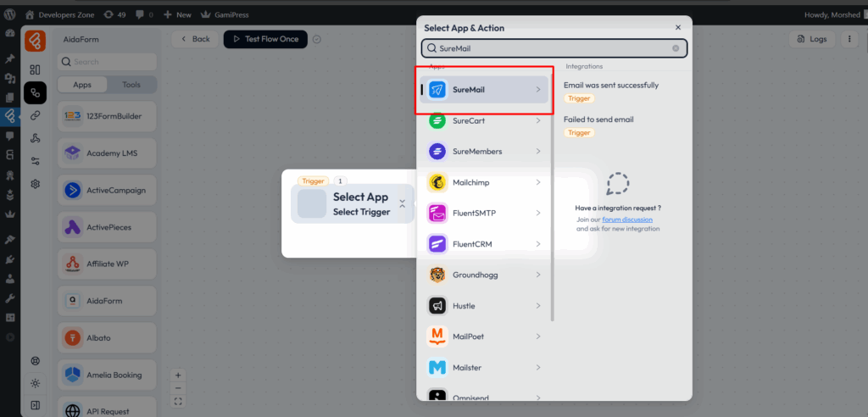Select the Hustle megaphone icon
This screenshot has height=417, width=868.
[x=437, y=306]
